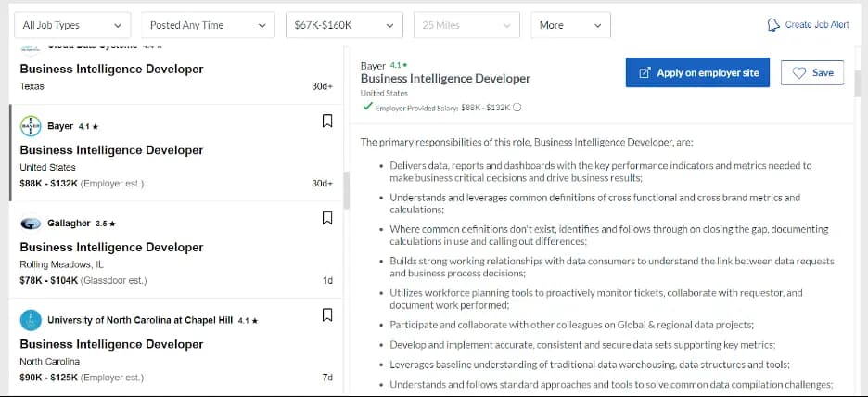Click the University of North Carolina logo
This screenshot has width=868, height=397.
coord(31,320)
